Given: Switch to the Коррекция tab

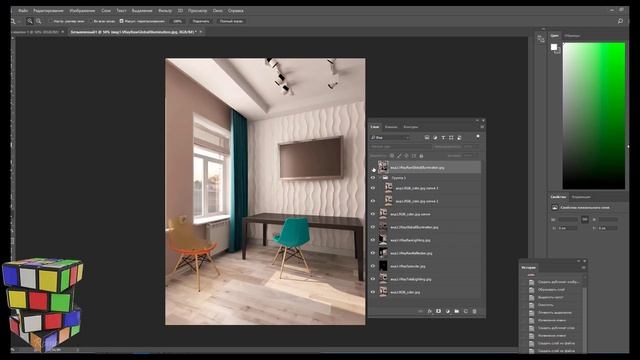Looking at the screenshot, I should click(580, 197).
